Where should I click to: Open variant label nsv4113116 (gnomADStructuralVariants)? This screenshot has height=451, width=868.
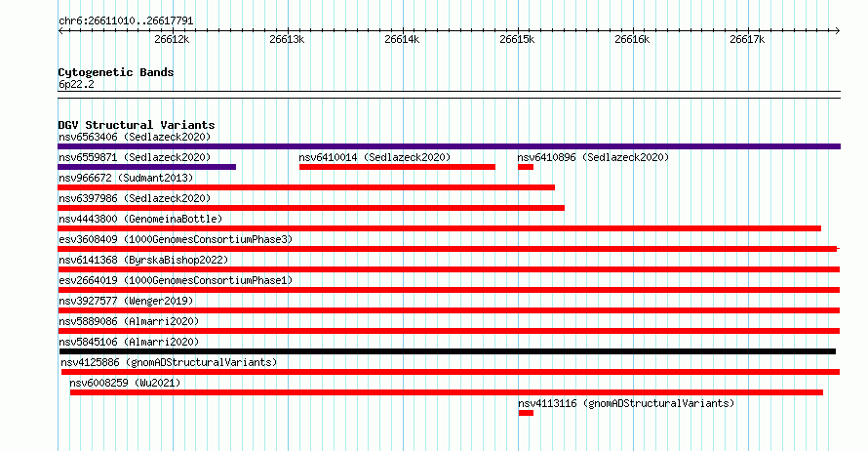point(626,403)
